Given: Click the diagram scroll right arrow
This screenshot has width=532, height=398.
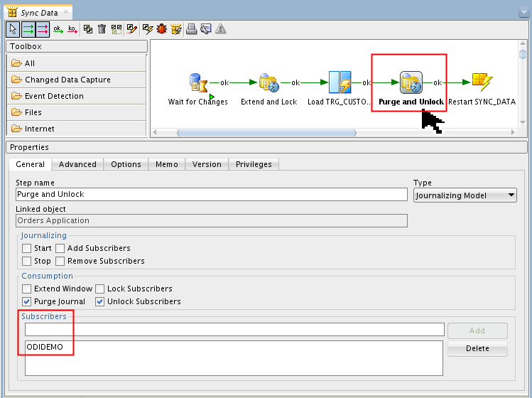Looking at the screenshot, I should (x=513, y=132).
